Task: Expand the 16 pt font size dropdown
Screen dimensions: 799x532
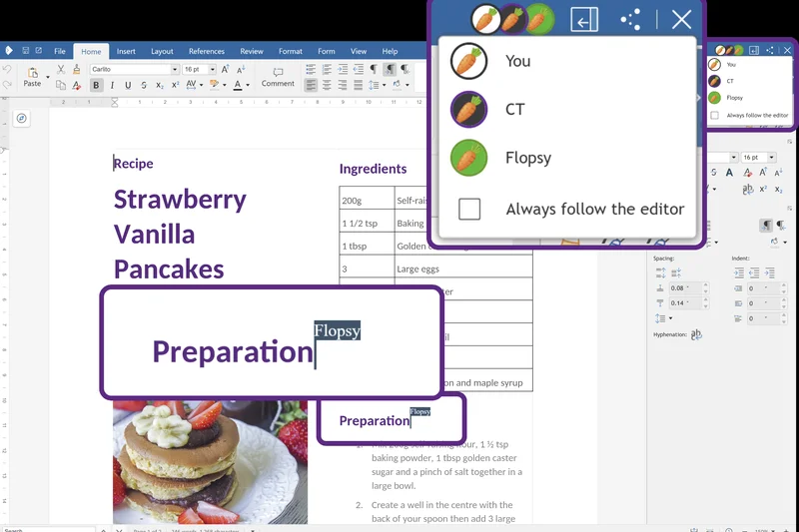Action: pyautogui.click(x=211, y=69)
